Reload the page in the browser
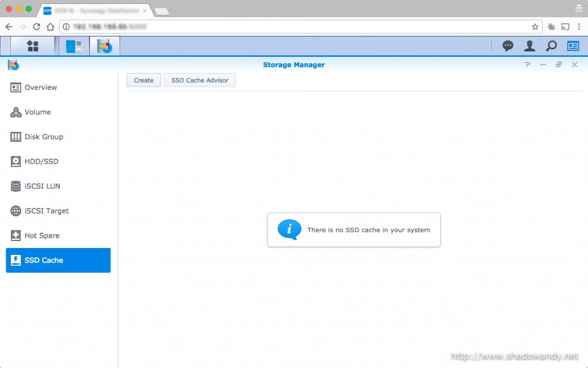This screenshot has height=368, width=588. coord(36,26)
